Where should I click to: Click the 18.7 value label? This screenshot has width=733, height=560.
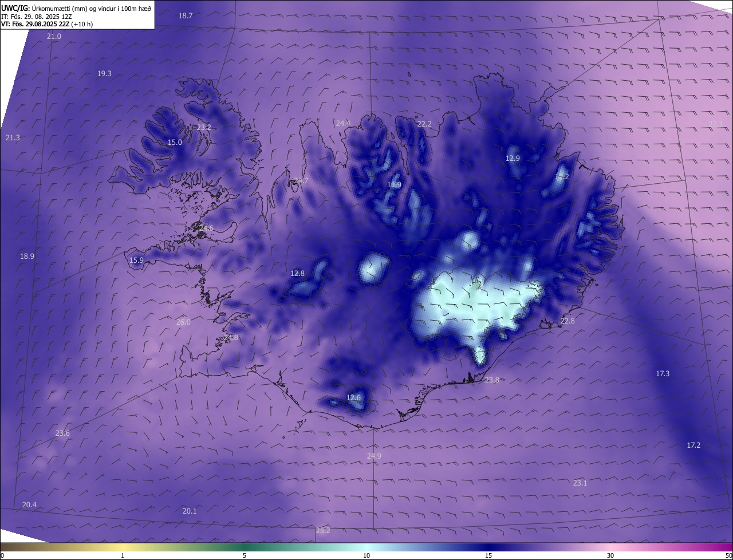pos(186,16)
